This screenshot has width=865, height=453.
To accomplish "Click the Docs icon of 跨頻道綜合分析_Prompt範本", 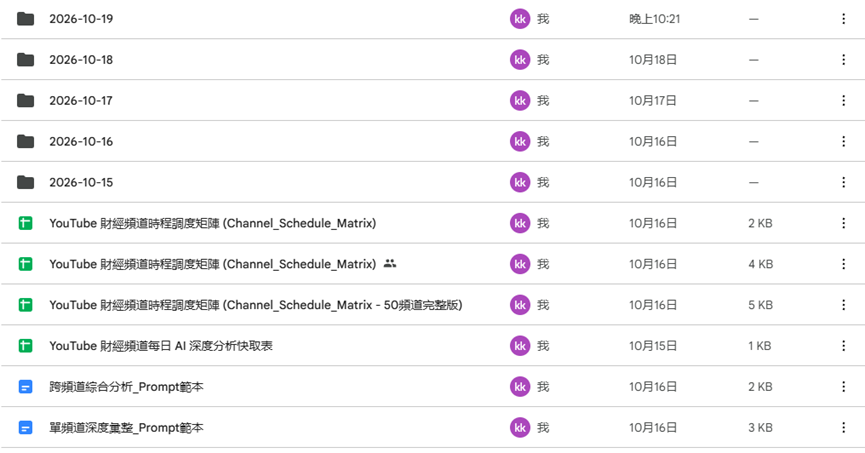I will tap(25, 386).
